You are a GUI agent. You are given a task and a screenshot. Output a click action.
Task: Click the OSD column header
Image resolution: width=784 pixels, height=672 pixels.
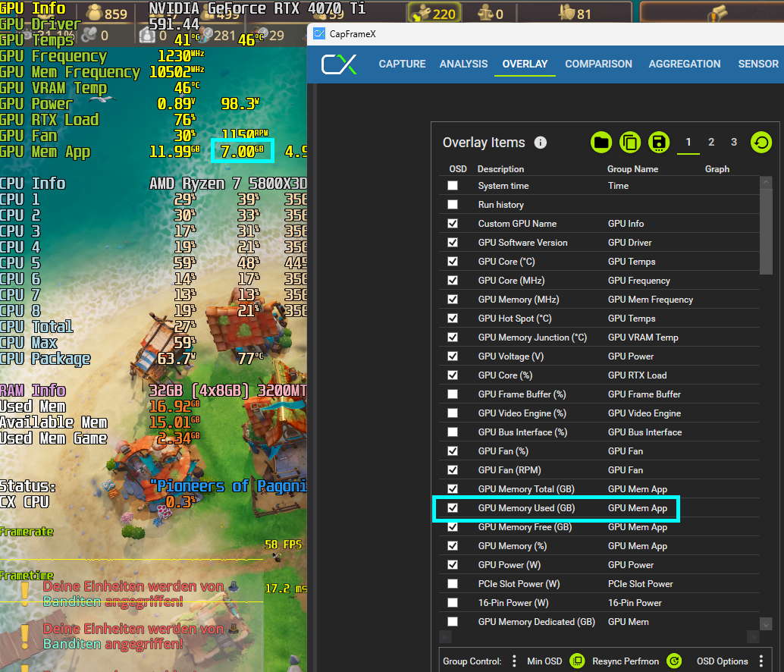pyautogui.click(x=457, y=169)
